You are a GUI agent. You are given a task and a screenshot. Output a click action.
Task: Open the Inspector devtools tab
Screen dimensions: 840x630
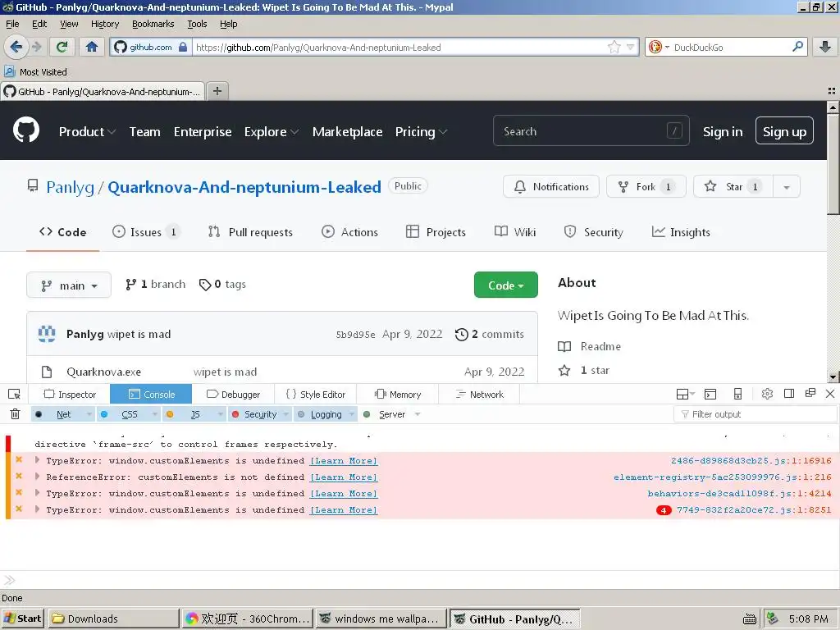click(x=70, y=395)
